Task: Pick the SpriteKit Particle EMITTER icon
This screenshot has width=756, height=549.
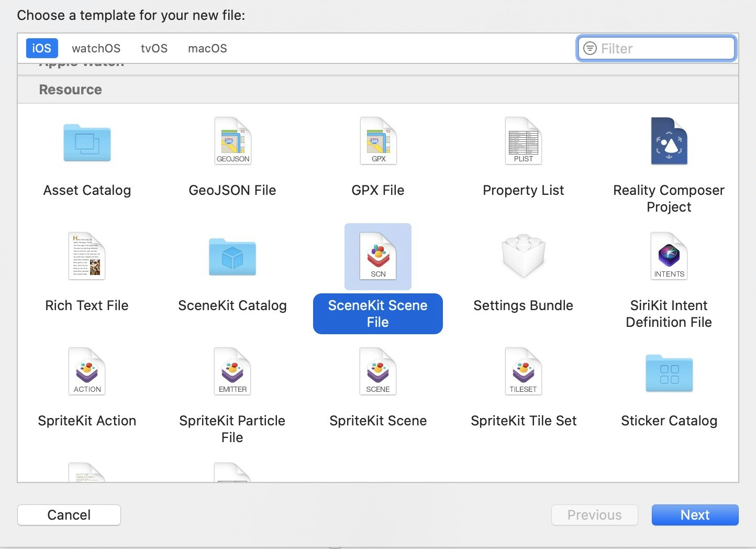Action: pyautogui.click(x=232, y=371)
